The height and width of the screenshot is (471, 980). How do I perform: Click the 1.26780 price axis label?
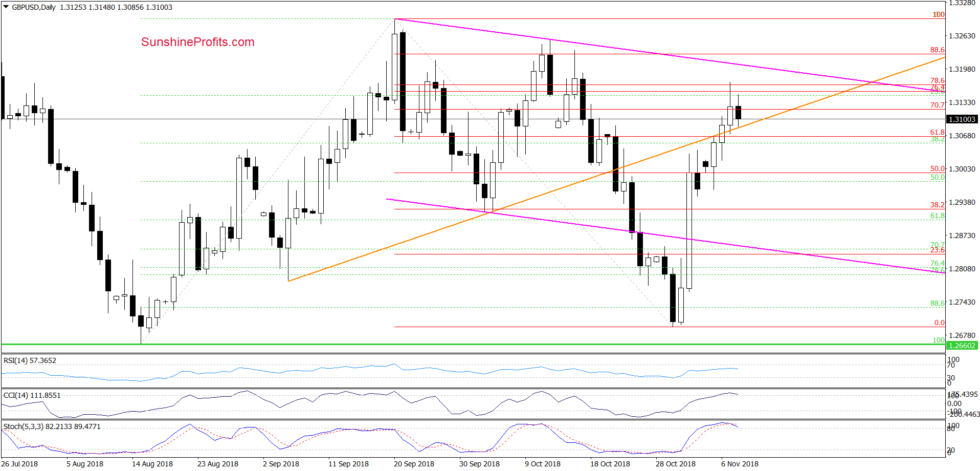coord(962,335)
